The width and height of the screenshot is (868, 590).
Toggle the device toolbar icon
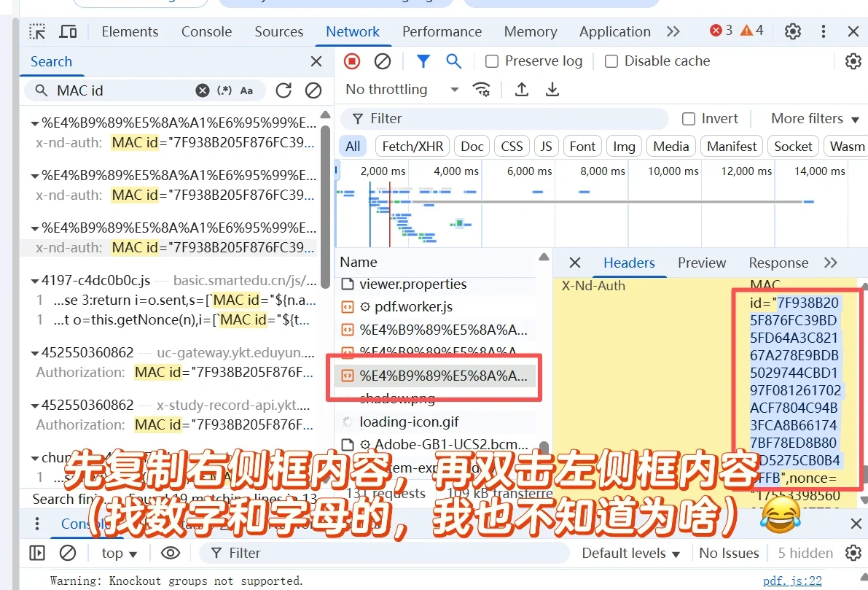68,31
